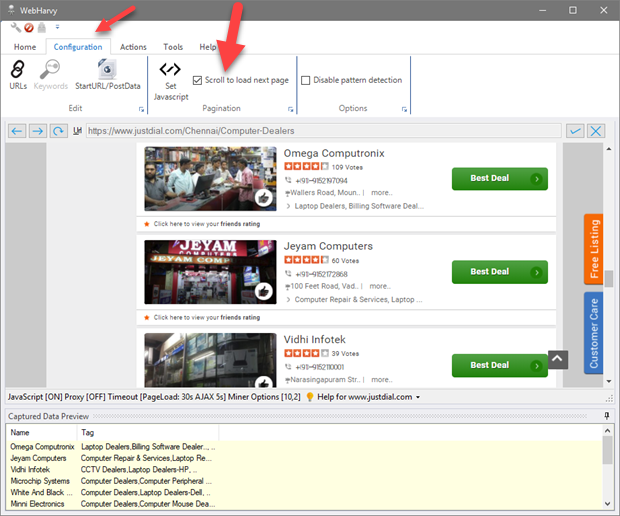Click the browser forward arrow button
This screenshot has height=516, width=620.
[38, 131]
